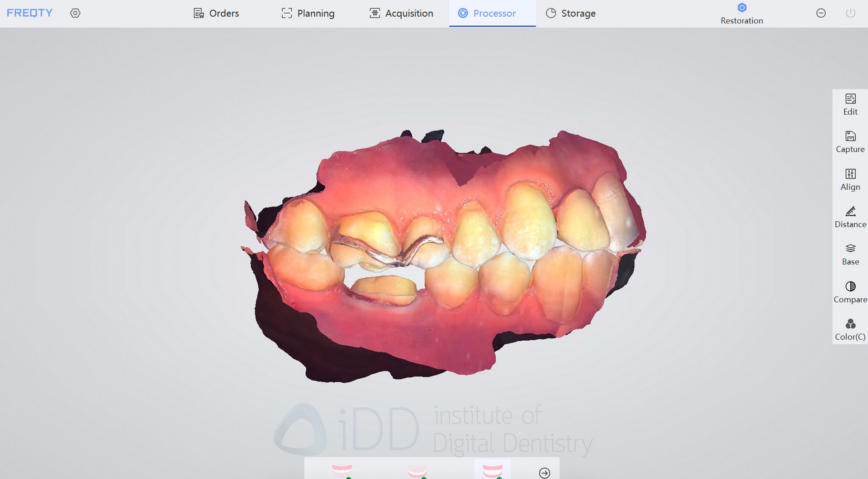Open the Align function
This screenshot has width=868, height=479.
tap(850, 179)
